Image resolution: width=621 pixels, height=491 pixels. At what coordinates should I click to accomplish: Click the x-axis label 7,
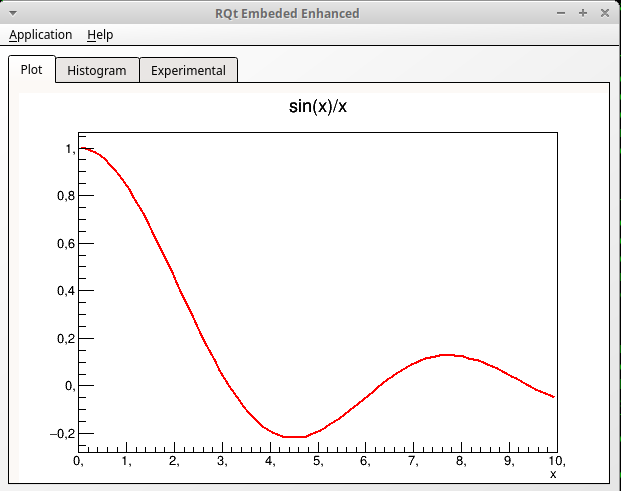click(x=413, y=461)
